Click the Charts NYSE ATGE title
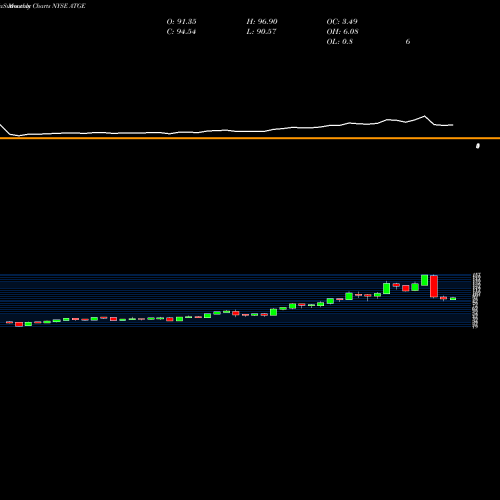Screen dimensions: 500x500 59,6
